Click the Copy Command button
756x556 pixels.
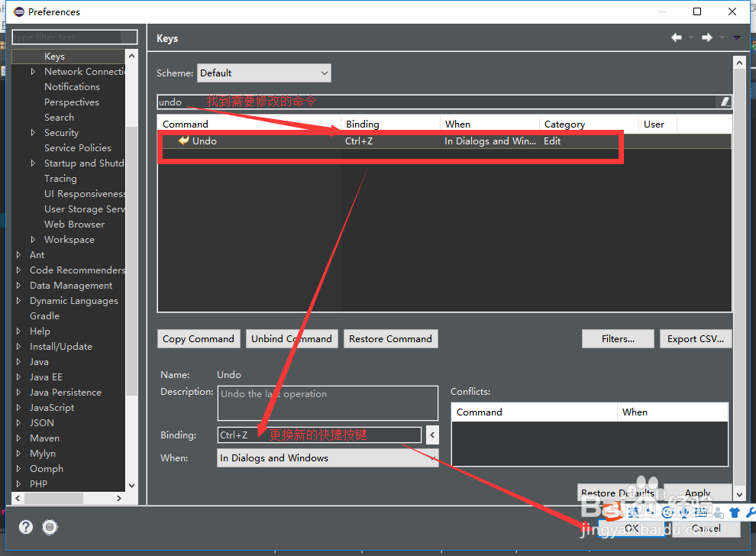(198, 338)
